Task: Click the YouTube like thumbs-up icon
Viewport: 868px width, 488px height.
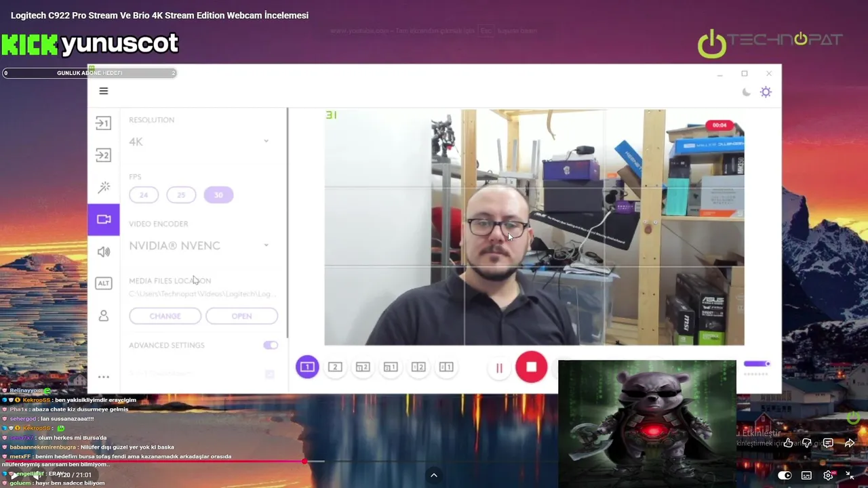Action: click(x=788, y=443)
